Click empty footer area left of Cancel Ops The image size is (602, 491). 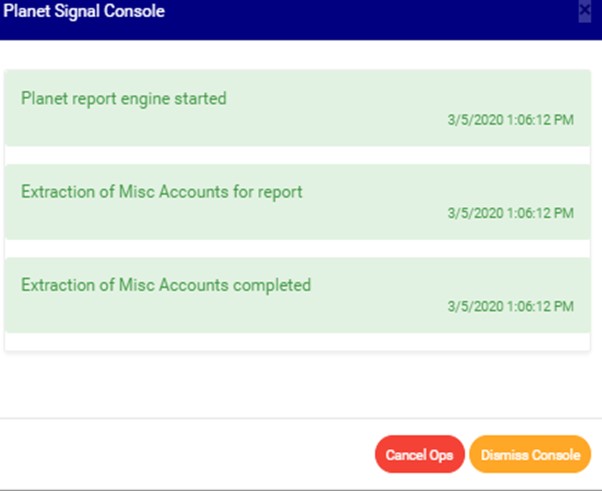click(x=180, y=455)
